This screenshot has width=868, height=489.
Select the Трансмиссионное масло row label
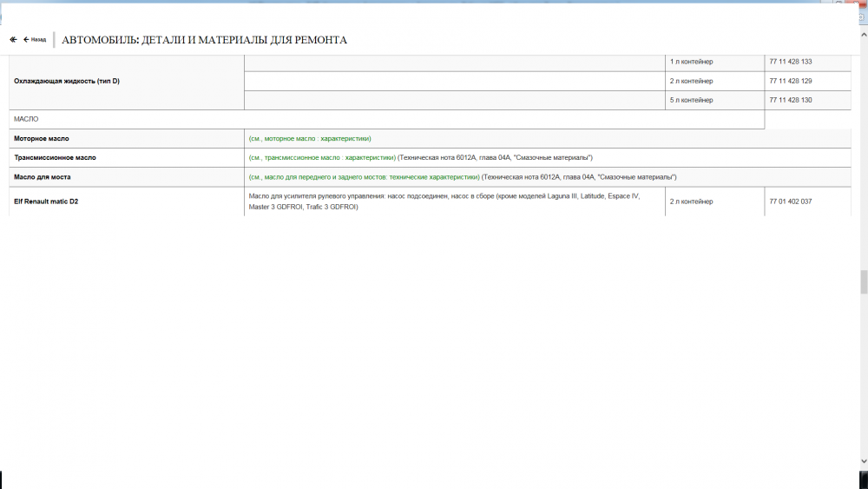coord(55,158)
